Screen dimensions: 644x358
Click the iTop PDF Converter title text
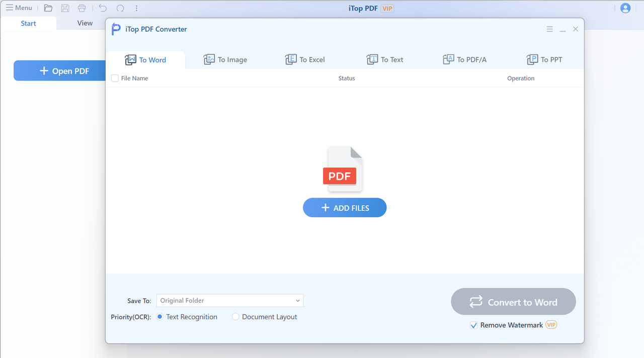coord(156,29)
